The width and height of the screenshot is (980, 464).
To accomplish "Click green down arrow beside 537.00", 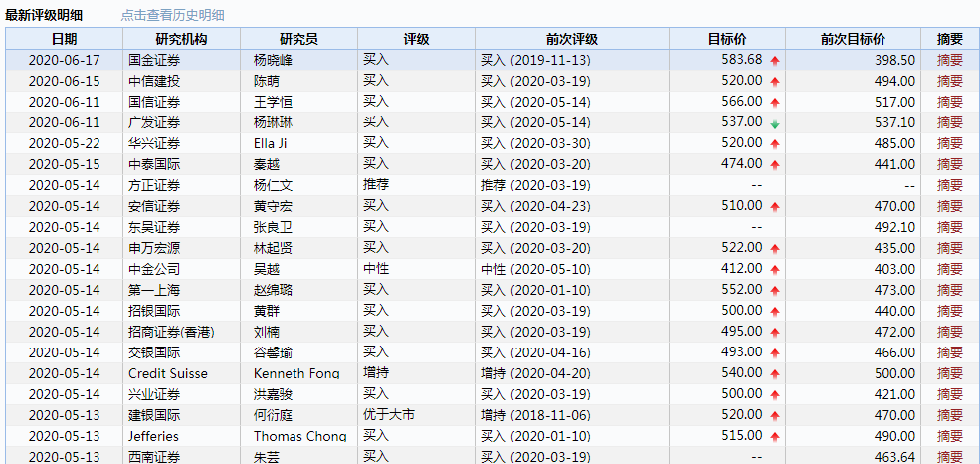I will coord(775,123).
